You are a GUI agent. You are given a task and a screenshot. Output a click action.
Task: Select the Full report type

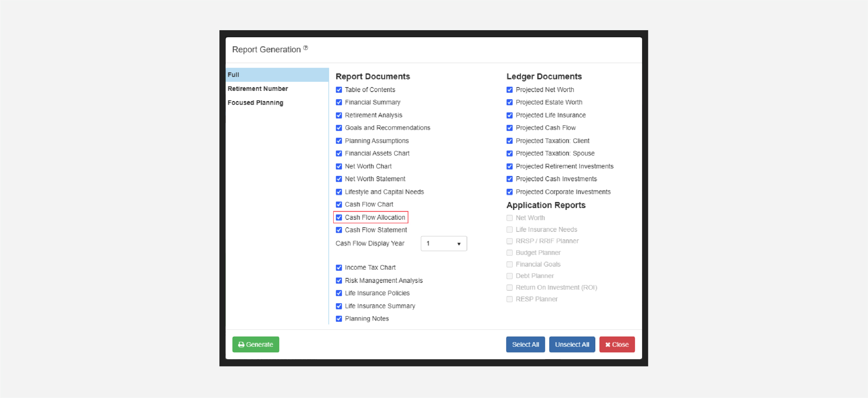point(234,75)
